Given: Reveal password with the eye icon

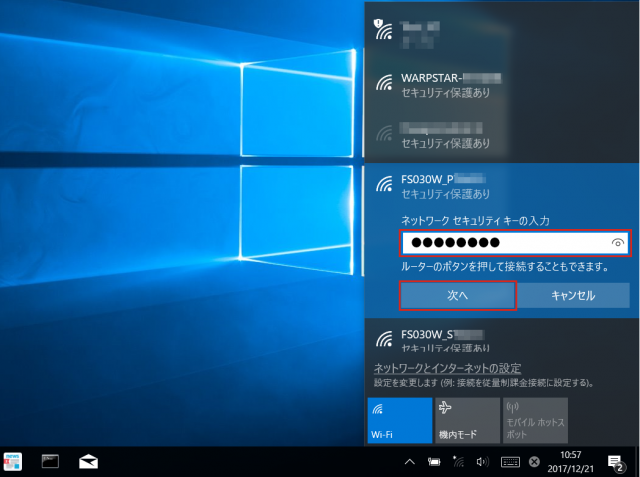Looking at the screenshot, I should (x=618, y=243).
